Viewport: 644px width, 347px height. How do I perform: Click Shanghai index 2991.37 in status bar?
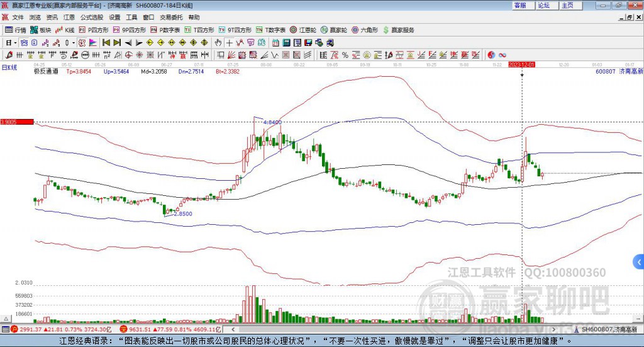point(30,329)
